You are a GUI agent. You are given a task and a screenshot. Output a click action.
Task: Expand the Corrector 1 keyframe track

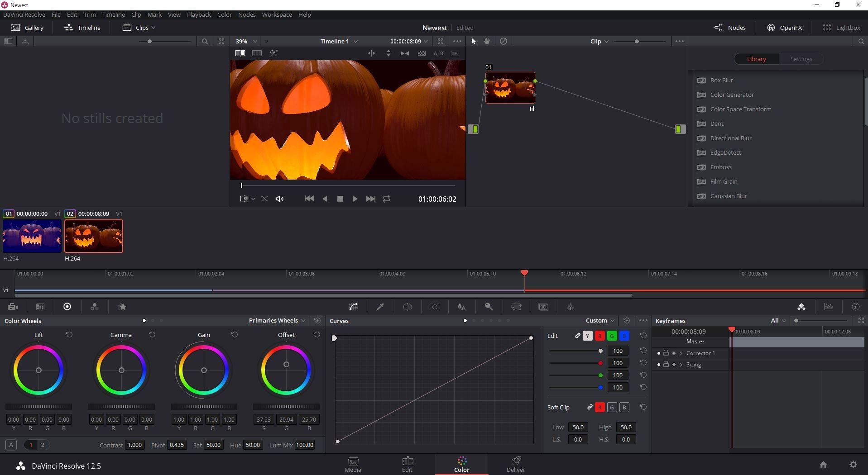point(681,353)
